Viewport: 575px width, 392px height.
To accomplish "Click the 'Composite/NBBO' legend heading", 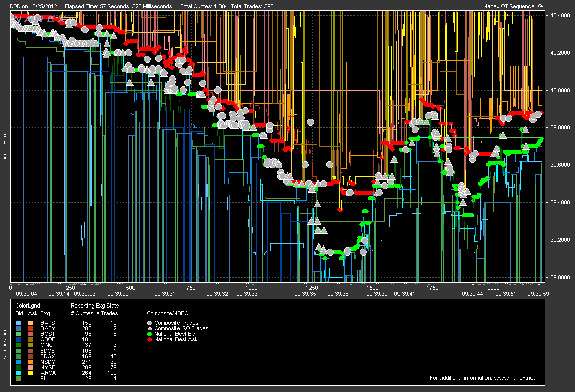I will (167, 314).
